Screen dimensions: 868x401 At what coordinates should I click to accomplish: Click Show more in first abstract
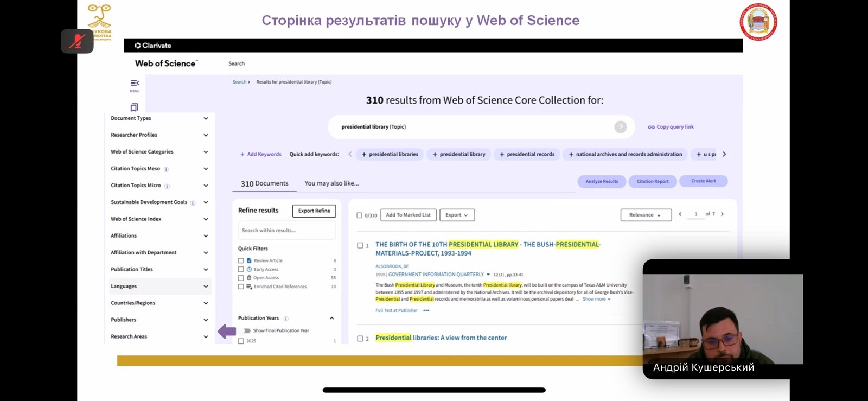pos(596,300)
